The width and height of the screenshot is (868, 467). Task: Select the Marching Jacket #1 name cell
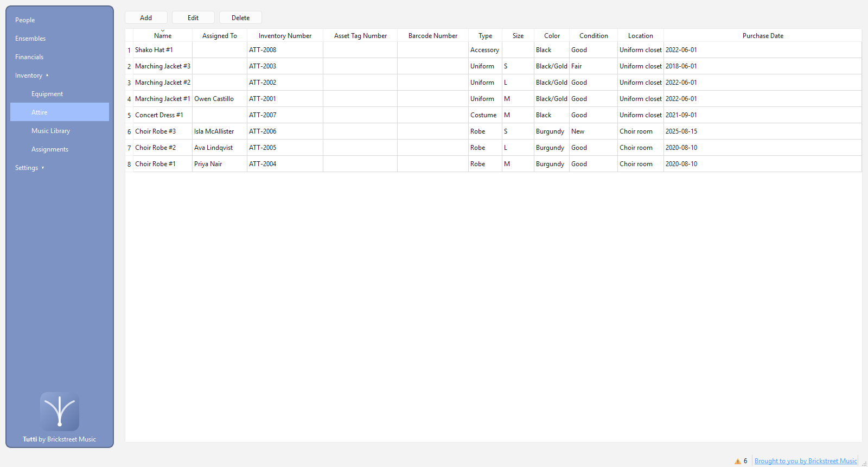(x=163, y=99)
